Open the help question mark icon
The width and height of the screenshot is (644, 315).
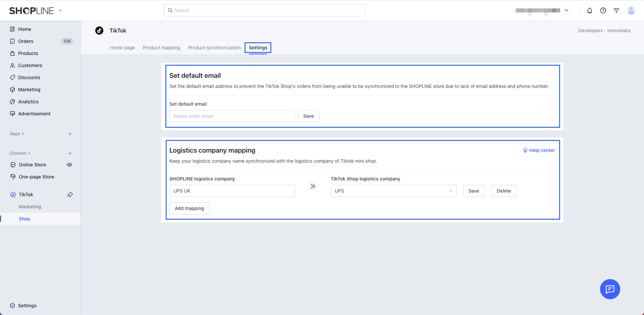(x=603, y=10)
